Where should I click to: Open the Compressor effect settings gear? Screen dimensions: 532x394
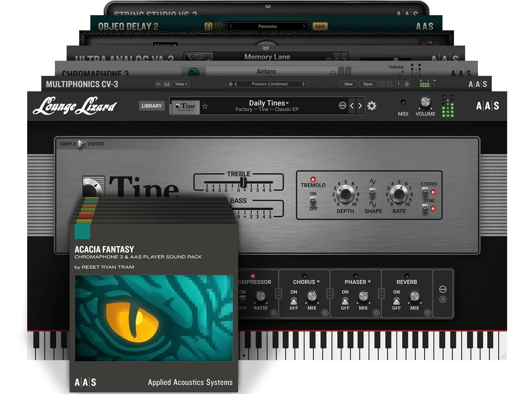(x=274, y=313)
